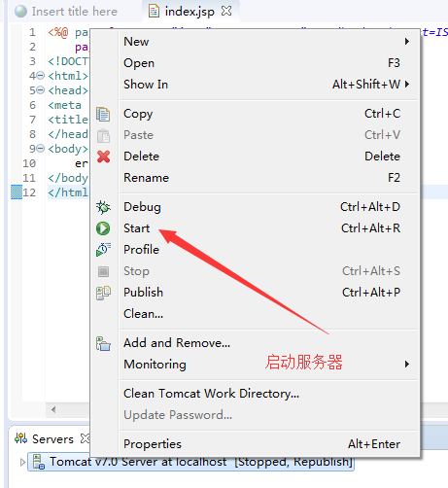
Task: Click the Servers view icon
Action: 21,438
